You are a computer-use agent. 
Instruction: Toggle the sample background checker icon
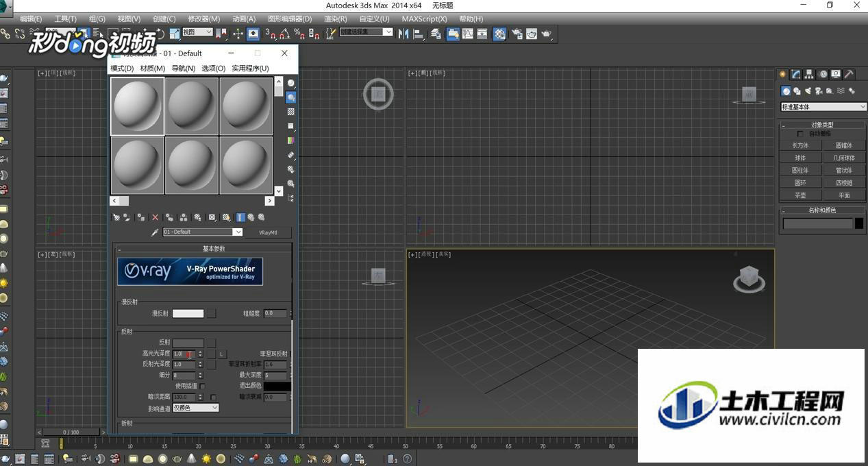[291, 112]
